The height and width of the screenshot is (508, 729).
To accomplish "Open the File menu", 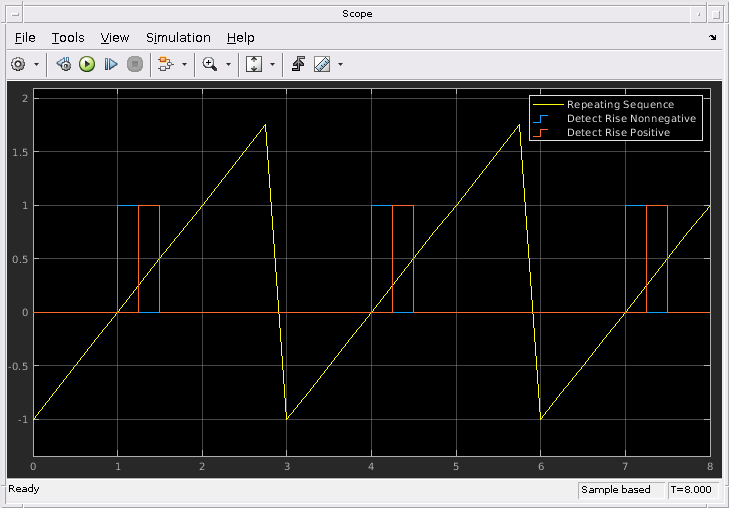I will pos(25,38).
